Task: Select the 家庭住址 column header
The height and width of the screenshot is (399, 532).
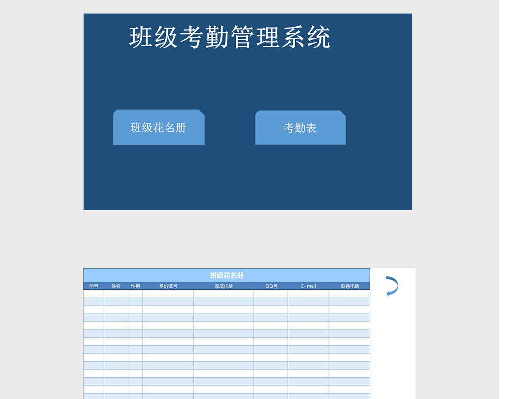Action: [224, 286]
